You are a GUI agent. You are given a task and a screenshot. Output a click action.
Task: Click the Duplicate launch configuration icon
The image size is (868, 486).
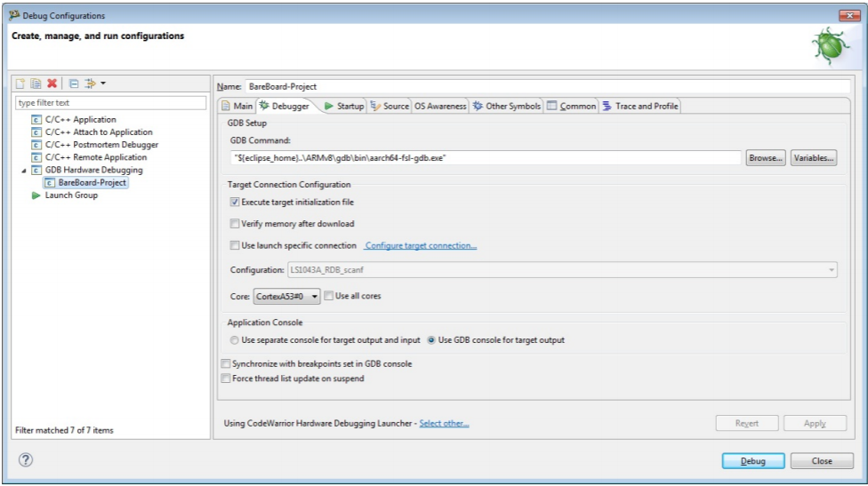tap(36, 84)
